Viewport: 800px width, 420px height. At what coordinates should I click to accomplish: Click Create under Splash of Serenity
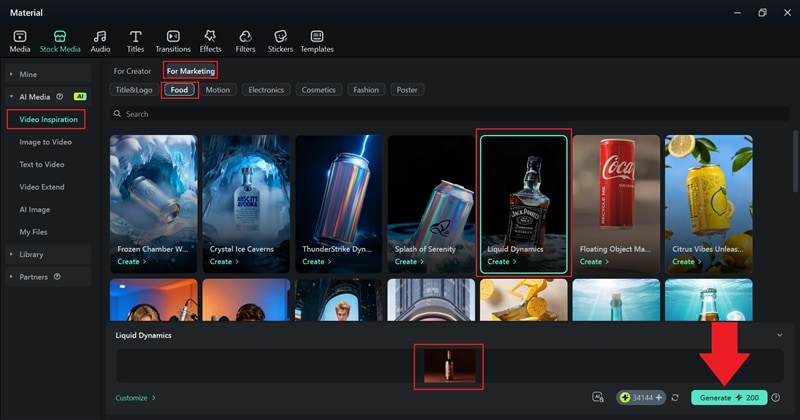pyautogui.click(x=409, y=261)
